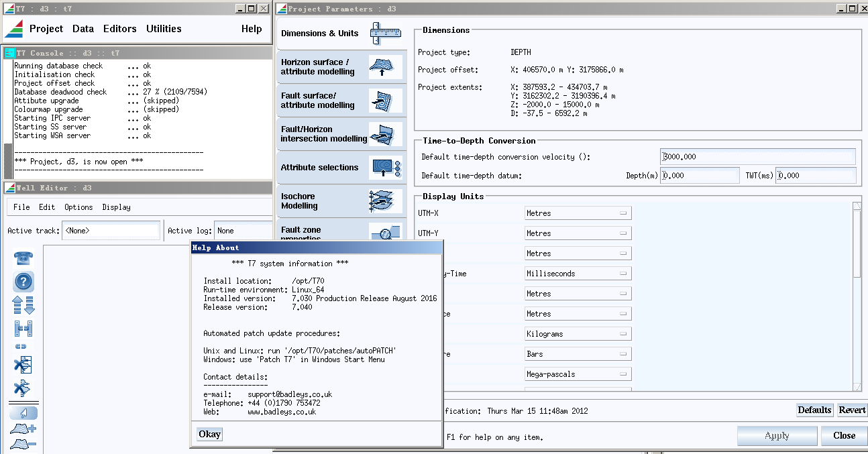Screen dimensions: 868x454
Task: Click the delete surface icon without frame
Action: (x=22, y=388)
